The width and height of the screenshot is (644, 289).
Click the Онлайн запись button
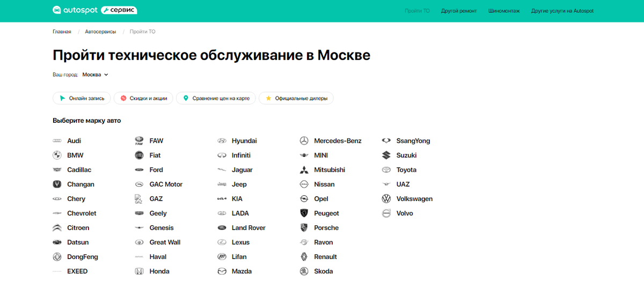(82, 98)
